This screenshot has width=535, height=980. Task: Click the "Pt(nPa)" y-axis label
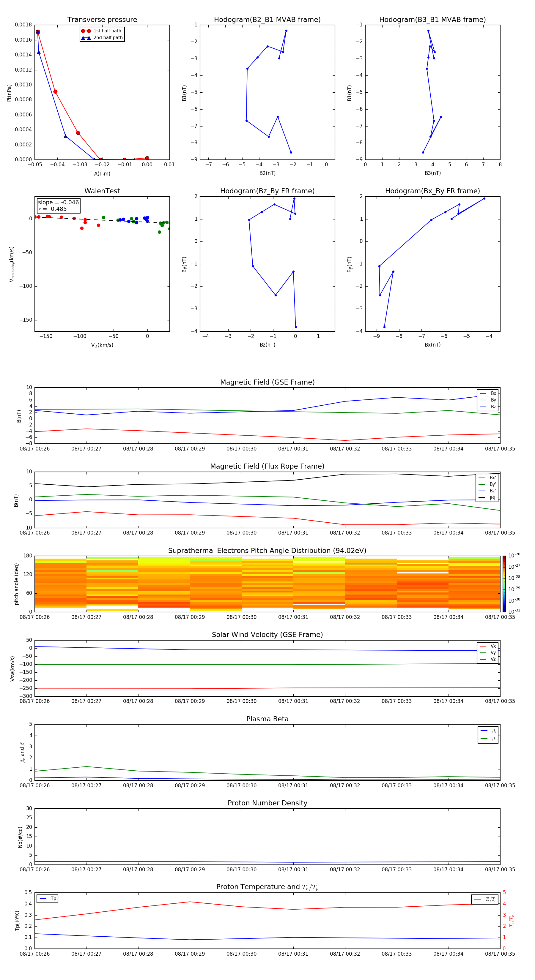(9, 93)
